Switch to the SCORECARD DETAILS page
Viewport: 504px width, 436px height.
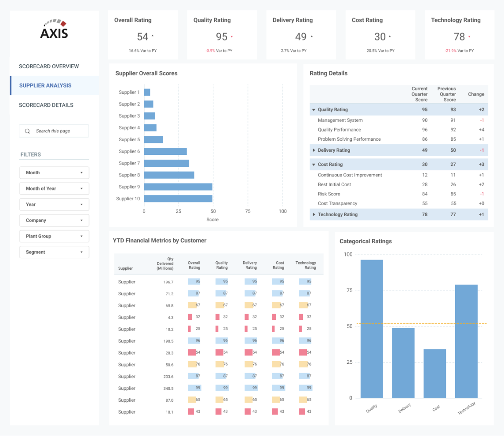46,105
